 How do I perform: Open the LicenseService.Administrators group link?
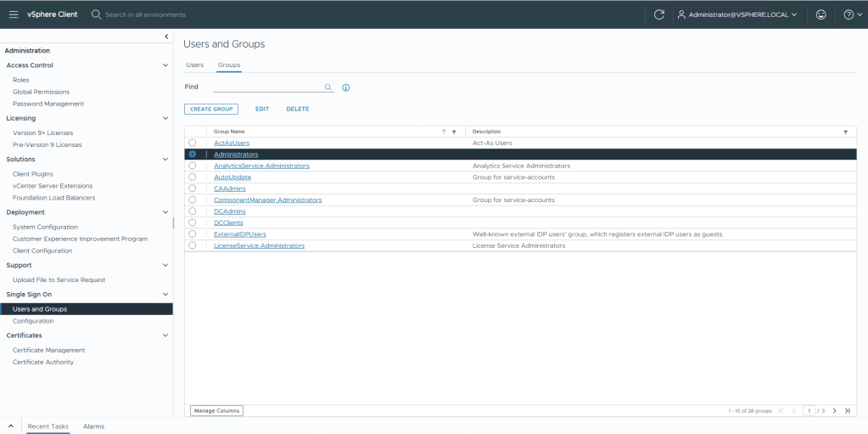(259, 245)
